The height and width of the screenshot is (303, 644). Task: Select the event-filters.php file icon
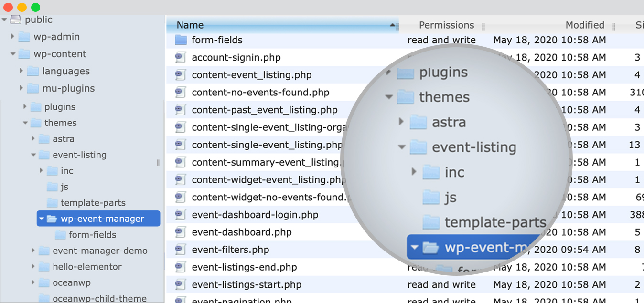180,250
